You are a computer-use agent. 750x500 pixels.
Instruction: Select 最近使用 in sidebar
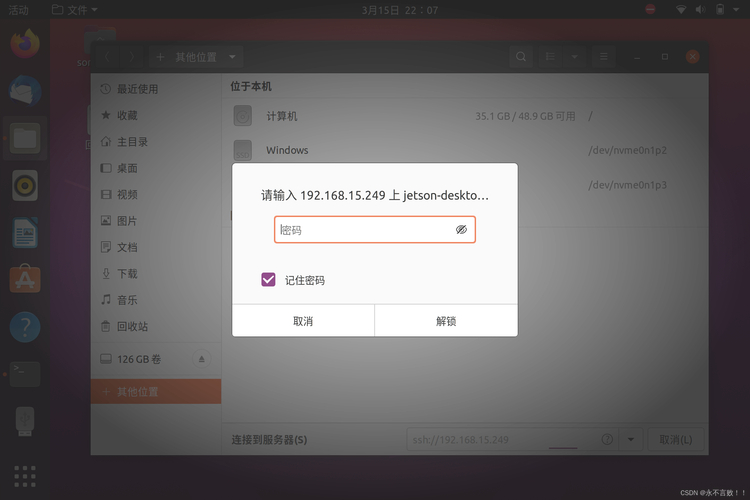(156, 89)
